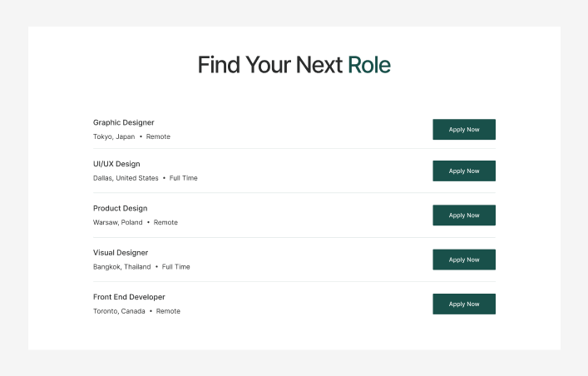
Task: Open the Graphic Designer job title
Action: click(123, 122)
